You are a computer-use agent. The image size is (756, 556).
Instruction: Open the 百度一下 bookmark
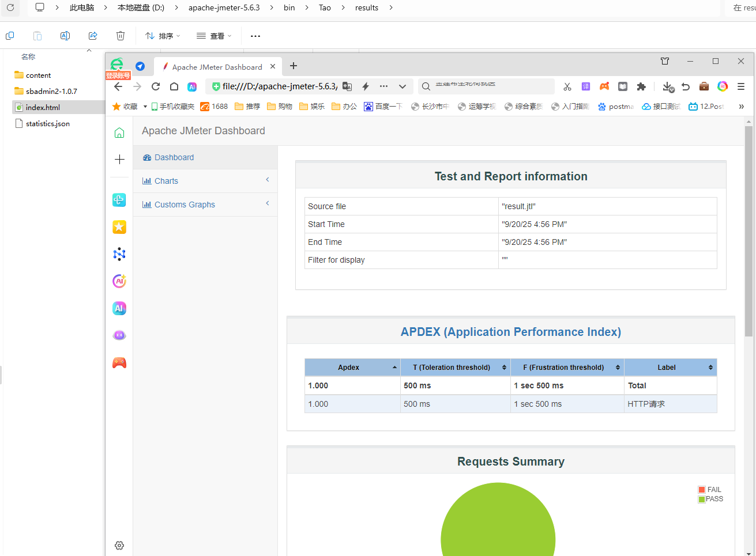pyautogui.click(x=383, y=107)
